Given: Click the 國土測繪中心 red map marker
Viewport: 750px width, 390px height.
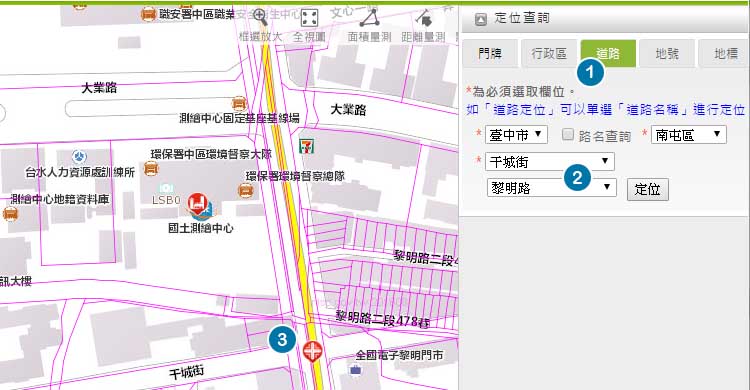Looking at the screenshot, I should (197, 204).
